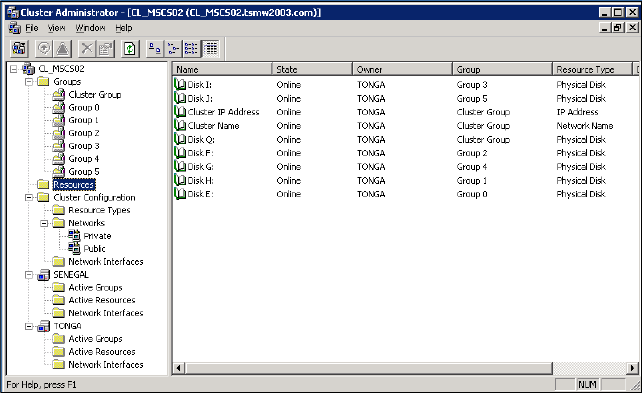Click the Private network icon
The width and height of the screenshot is (642, 393).
pyautogui.click(x=74, y=235)
